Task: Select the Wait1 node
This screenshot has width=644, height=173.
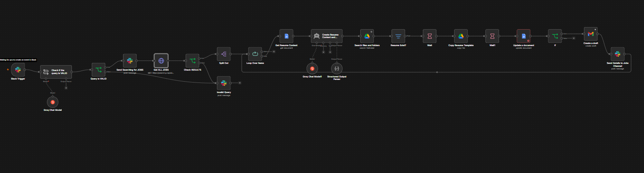Action: (492, 36)
